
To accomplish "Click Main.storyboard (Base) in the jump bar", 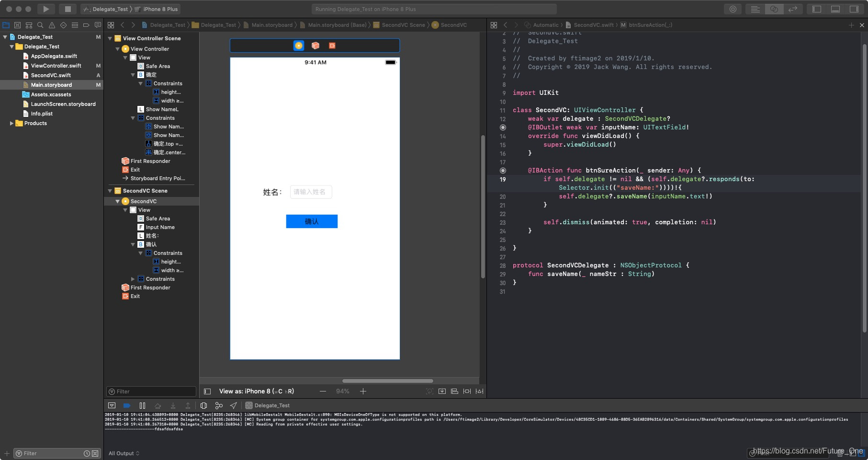I will tap(333, 25).
